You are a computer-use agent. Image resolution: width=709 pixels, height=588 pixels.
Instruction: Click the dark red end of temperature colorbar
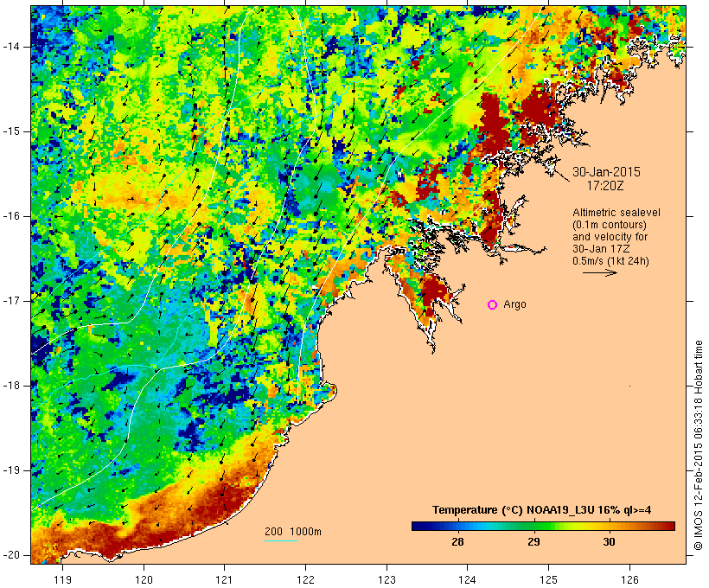point(669,526)
